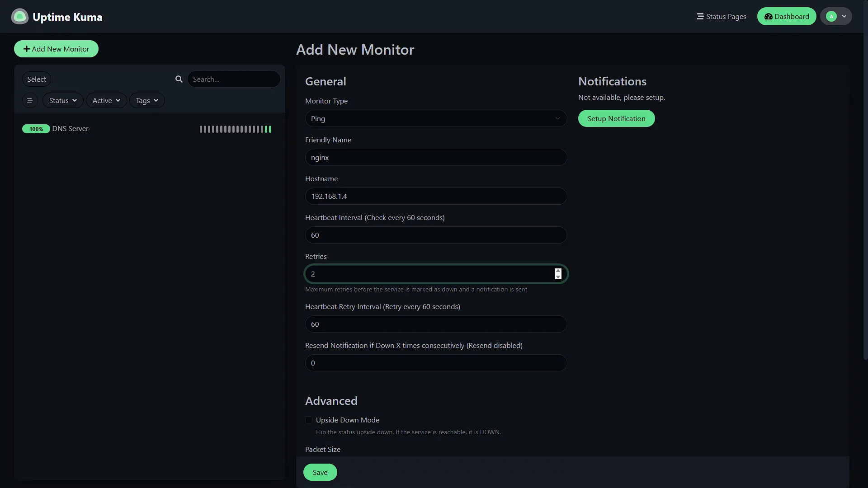
Task: Enable Upside Down Mode checkbox
Action: (x=309, y=420)
